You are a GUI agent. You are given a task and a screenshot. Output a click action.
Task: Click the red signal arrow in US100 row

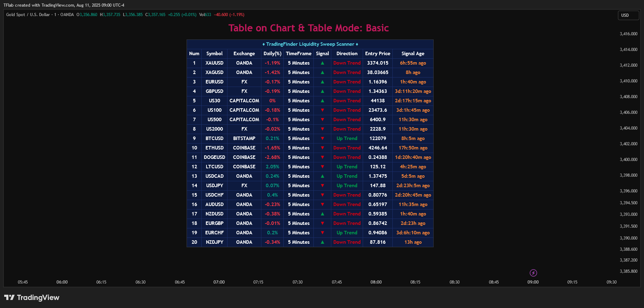(323, 110)
